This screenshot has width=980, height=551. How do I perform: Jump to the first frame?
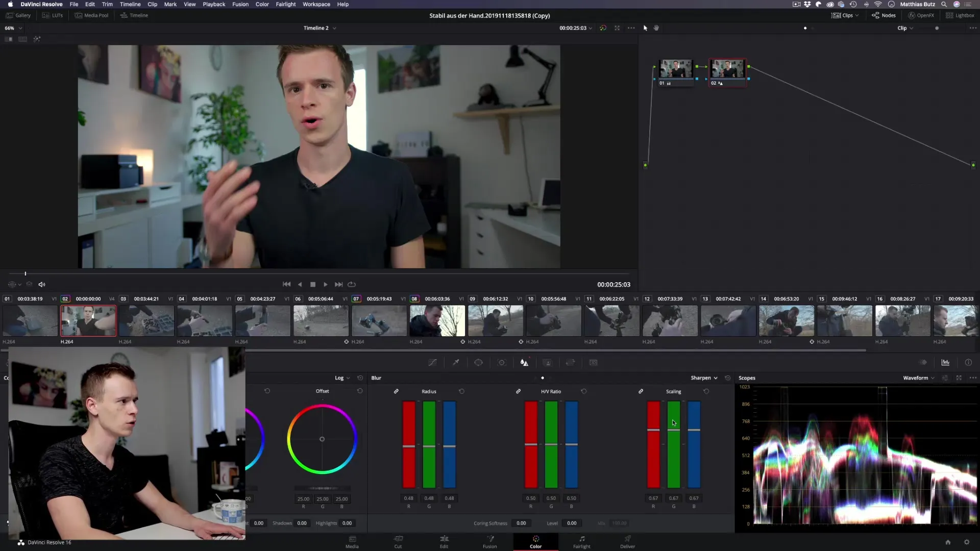coord(287,285)
